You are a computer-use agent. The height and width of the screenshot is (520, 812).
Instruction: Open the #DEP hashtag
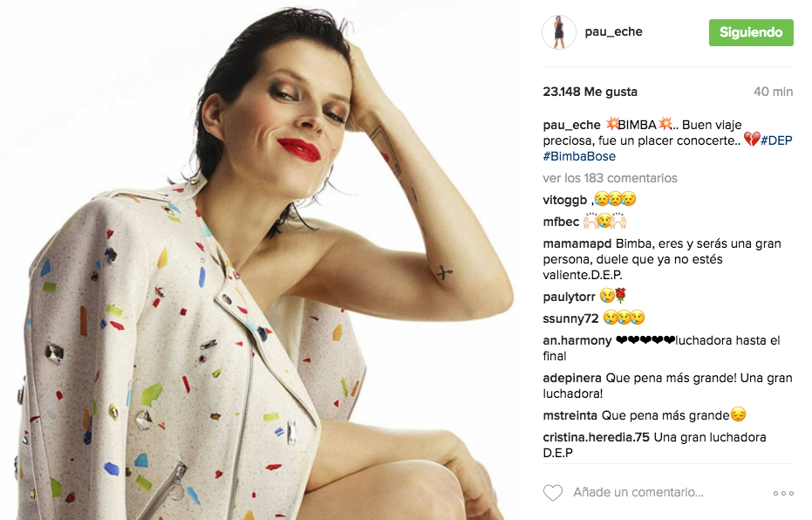(776, 140)
